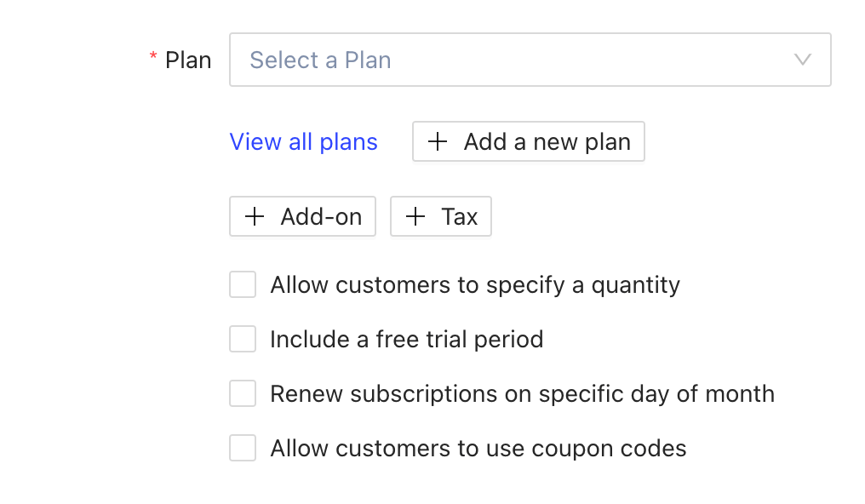The height and width of the screenshot is (504, 865).
Task: Click the 'Allow customers to use coupon codes' text
Action: (478, 449)
